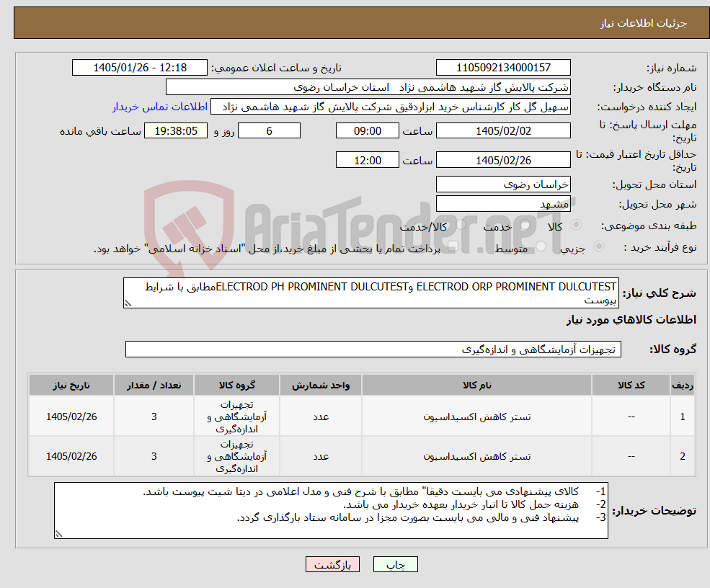Click the request creator name field
This screenshot has height=588, width=710.
(390, 107)
